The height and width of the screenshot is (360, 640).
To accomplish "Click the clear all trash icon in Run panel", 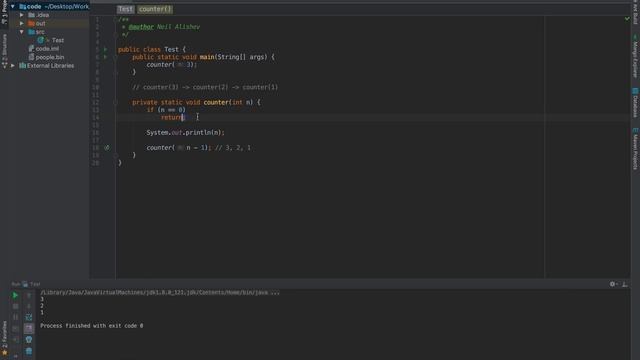I will (29, 351).
